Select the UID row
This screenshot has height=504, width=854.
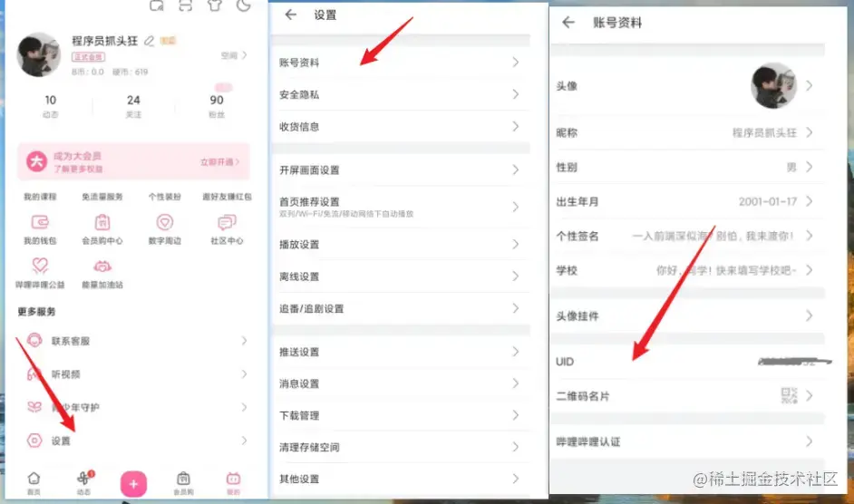pos(687,362)
